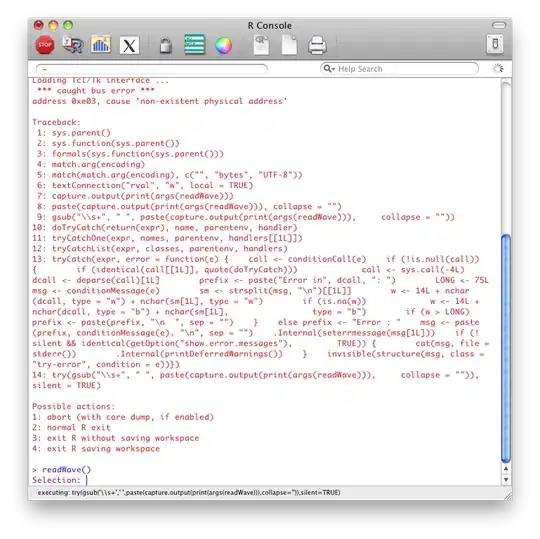Click traceback line '1: sys.parent()'

74,133
